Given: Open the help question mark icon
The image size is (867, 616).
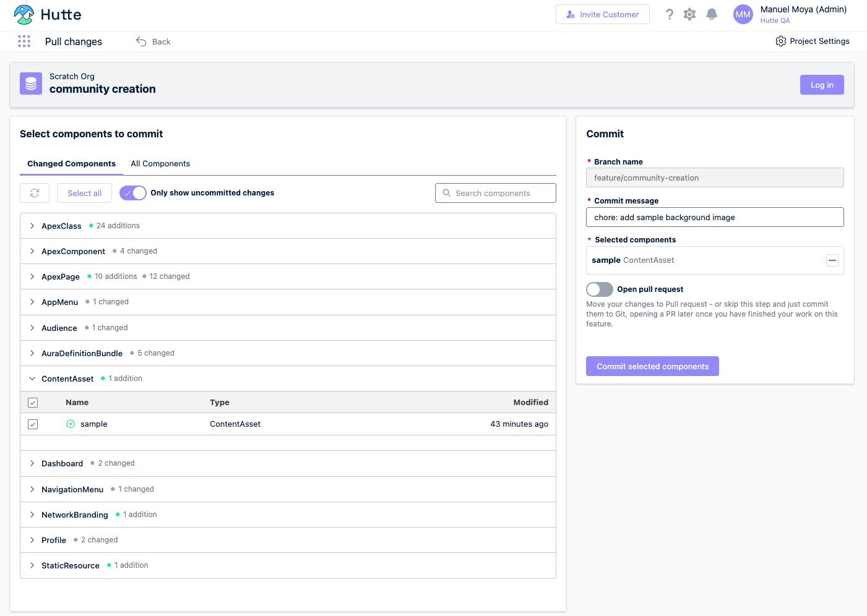Looking at the screenshot, I should pos(669,14).
